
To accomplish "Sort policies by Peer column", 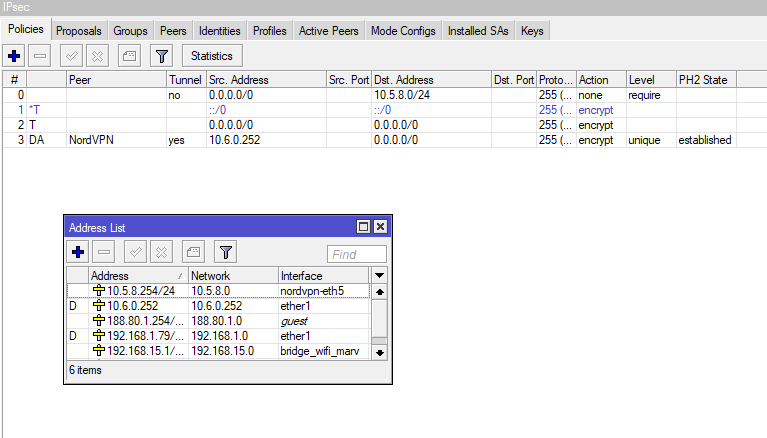I will click(x=116, y=80).
